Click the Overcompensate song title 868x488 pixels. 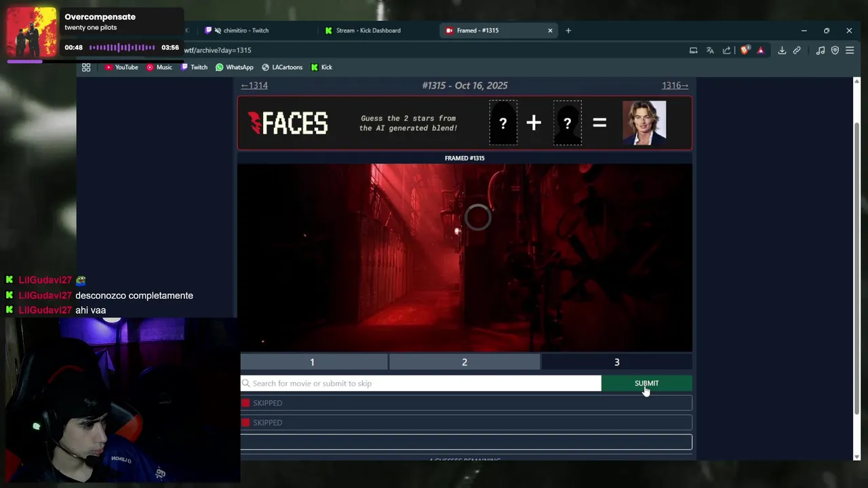point(100,17)
